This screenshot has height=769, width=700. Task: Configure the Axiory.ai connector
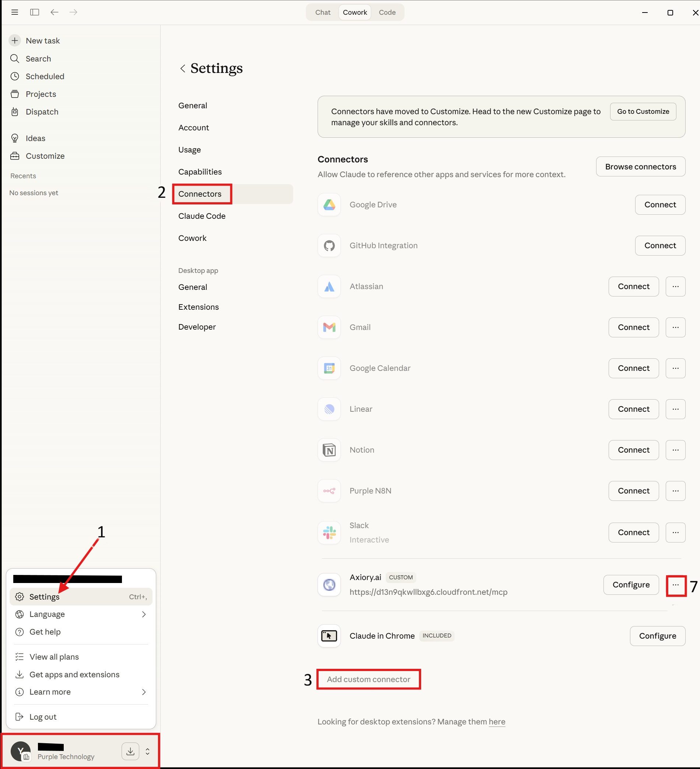tap(631, 585)
